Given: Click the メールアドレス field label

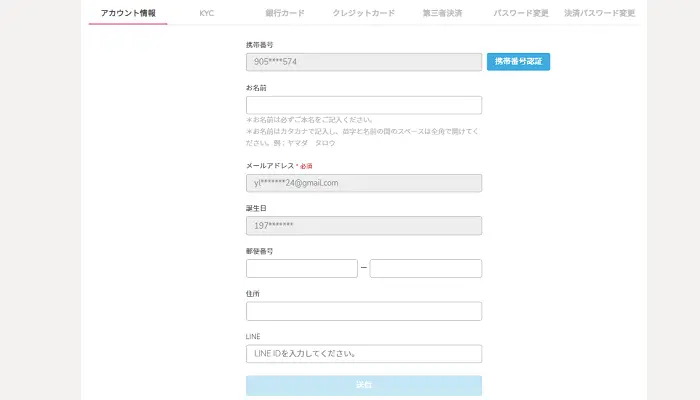Looking at the screenshot, I should point(270,165).
